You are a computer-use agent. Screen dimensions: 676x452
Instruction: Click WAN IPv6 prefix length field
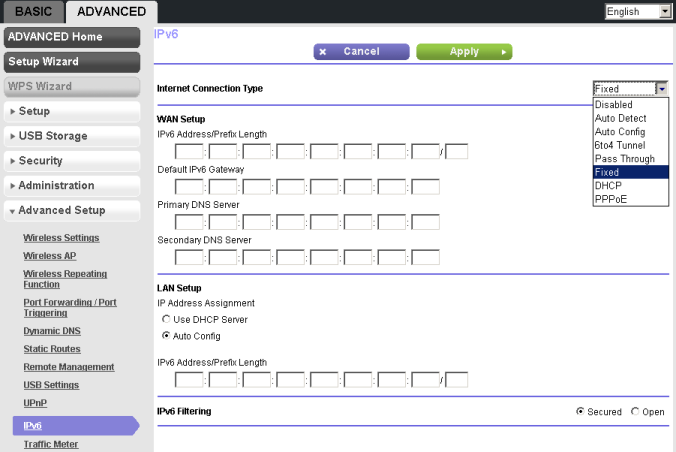click(x=457, y=152)
